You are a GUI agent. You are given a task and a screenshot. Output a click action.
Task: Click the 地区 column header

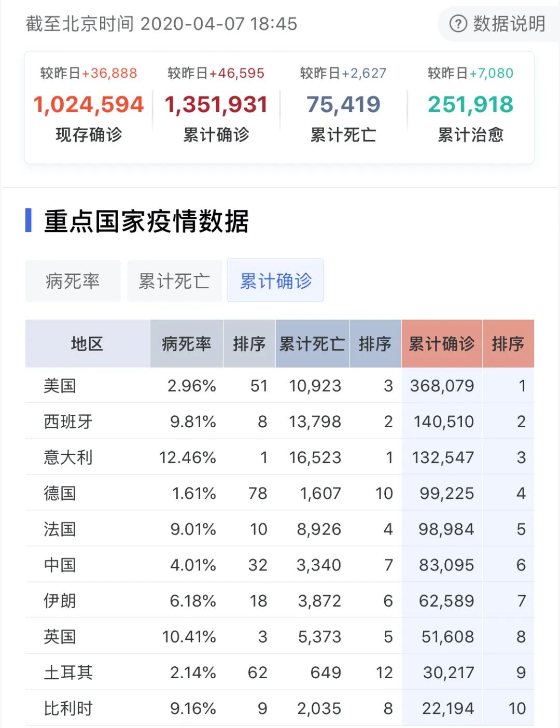[x=87, y=344]
